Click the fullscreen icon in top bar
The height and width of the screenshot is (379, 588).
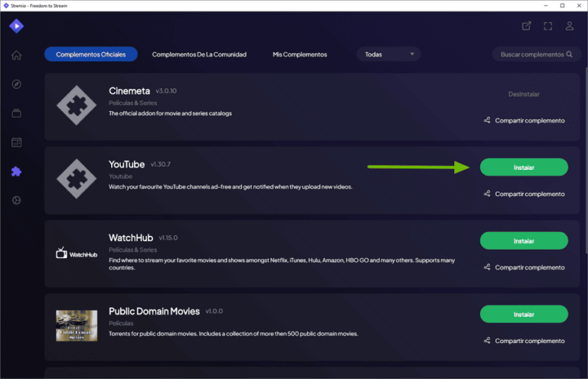[x=548, y=26]
